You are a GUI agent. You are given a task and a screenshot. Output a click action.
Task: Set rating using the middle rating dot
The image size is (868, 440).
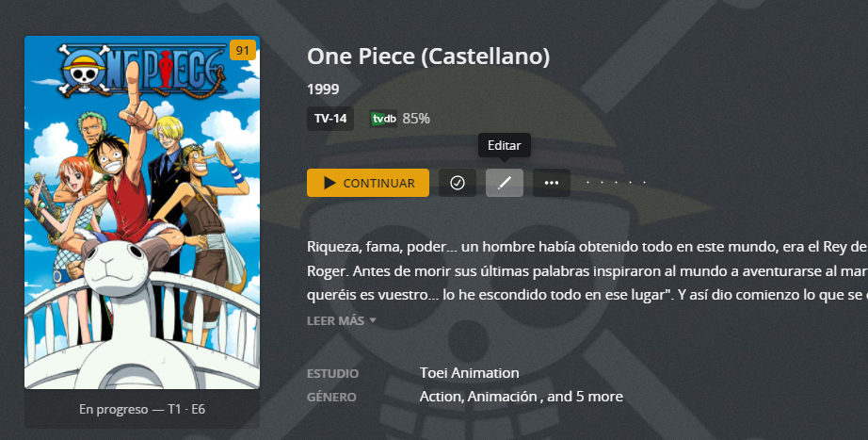click(616, 183)
